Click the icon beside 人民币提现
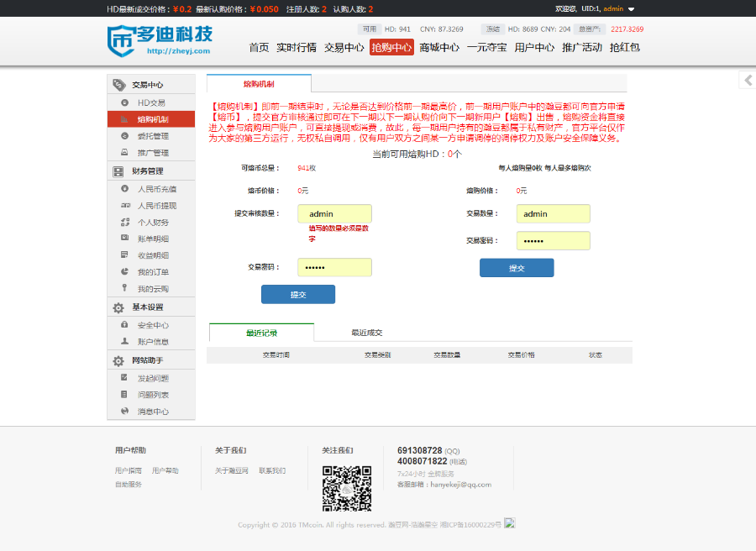 pyautogui.click(x=125, y=205)
